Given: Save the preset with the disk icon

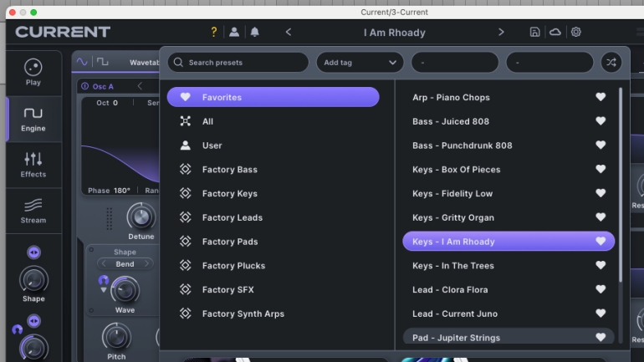Looking at the screenshot, I should pyautogui.click(x=534, y=32).
